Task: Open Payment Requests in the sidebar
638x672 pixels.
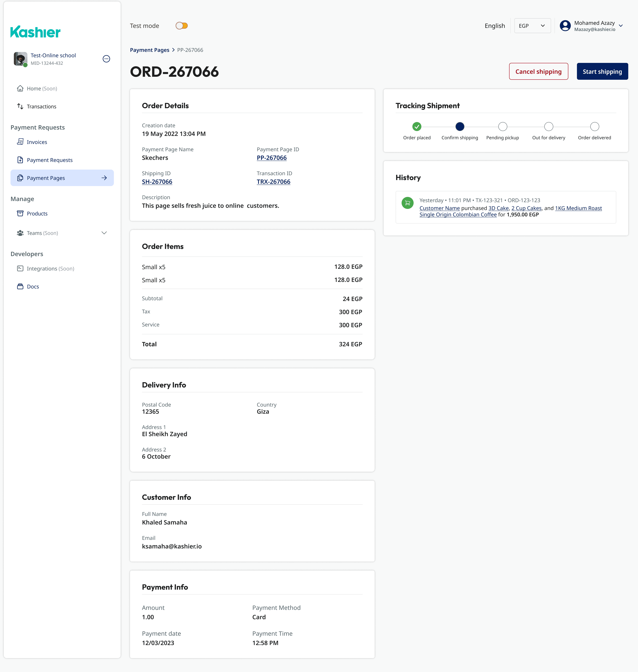Action: pyautogui.click(x=50, y=160)
